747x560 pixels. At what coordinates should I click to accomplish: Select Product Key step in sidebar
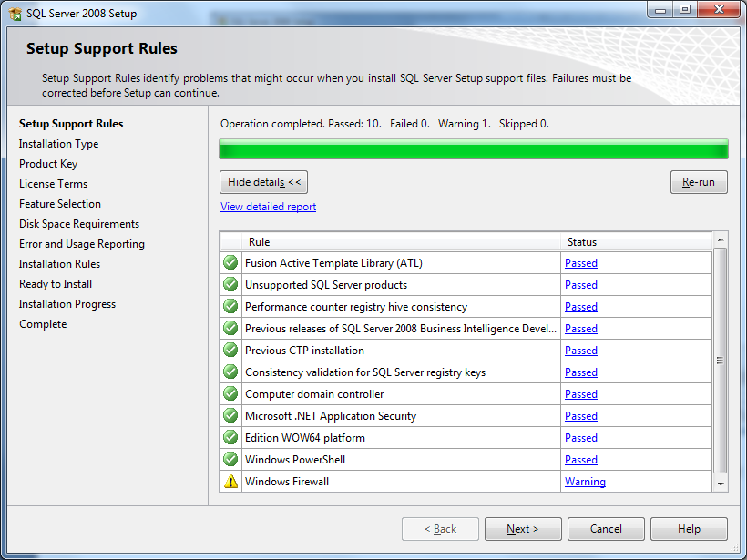pyautogui.click(x=48, y=164)
